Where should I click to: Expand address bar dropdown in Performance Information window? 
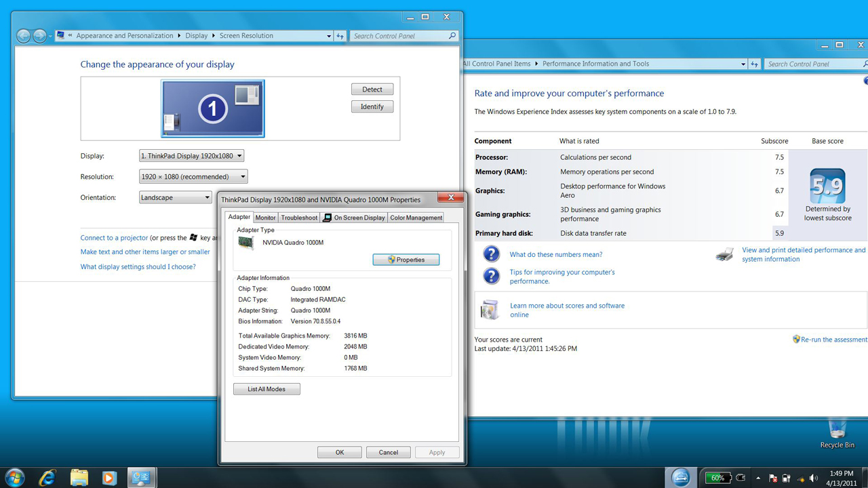click(743, 64)
